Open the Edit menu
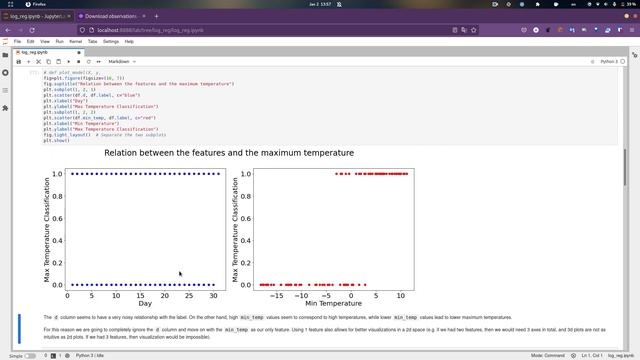 (31, 42)
